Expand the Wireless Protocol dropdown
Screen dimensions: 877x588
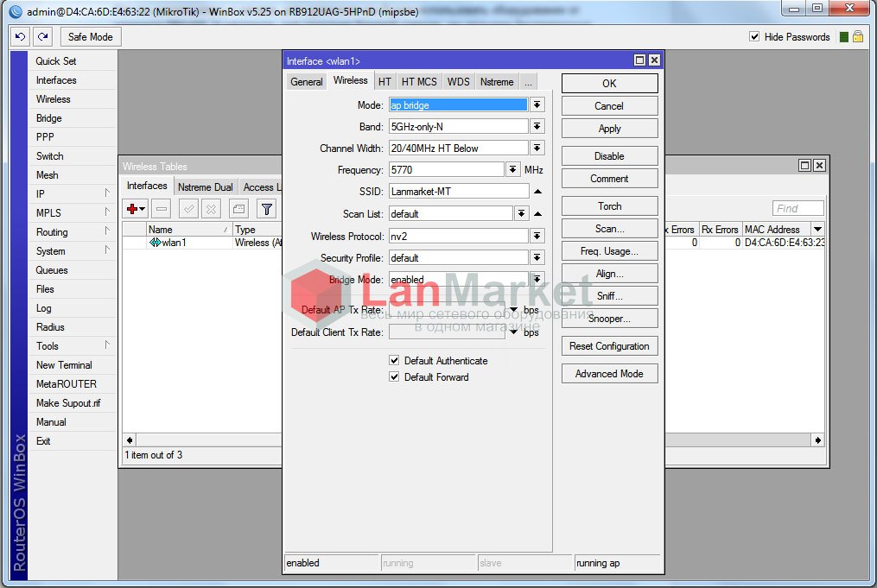tap(537, 236)
